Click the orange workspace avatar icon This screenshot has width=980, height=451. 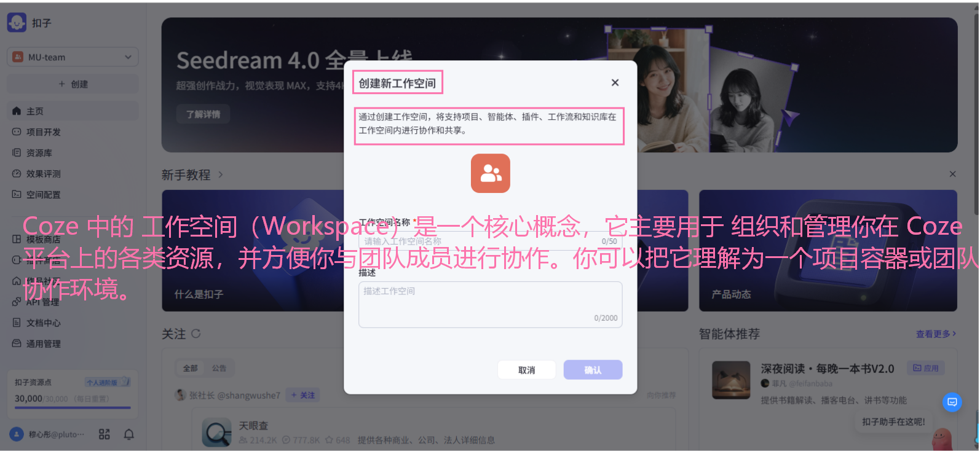tap(491, 173)
